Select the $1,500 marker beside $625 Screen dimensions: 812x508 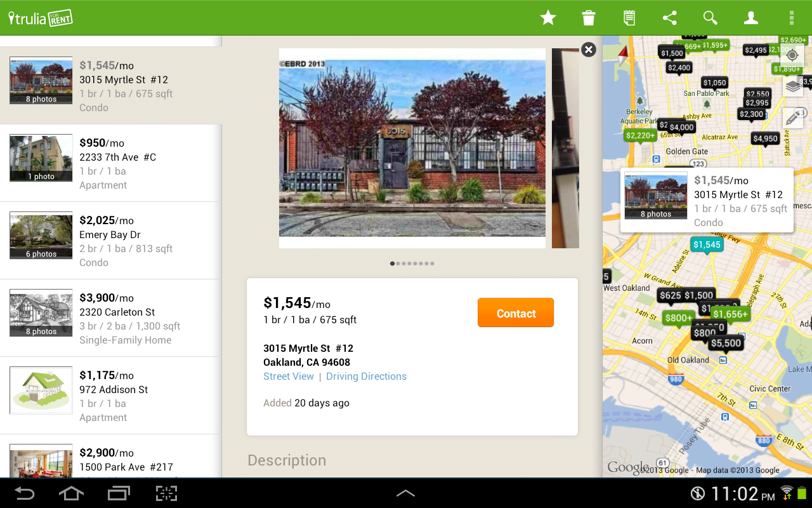click(x=699, y=296)
